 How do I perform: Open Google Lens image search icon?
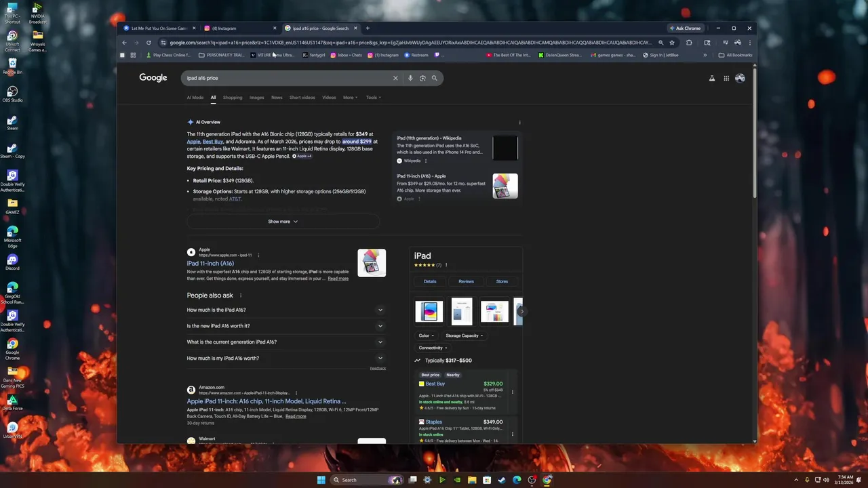[422, 78]
